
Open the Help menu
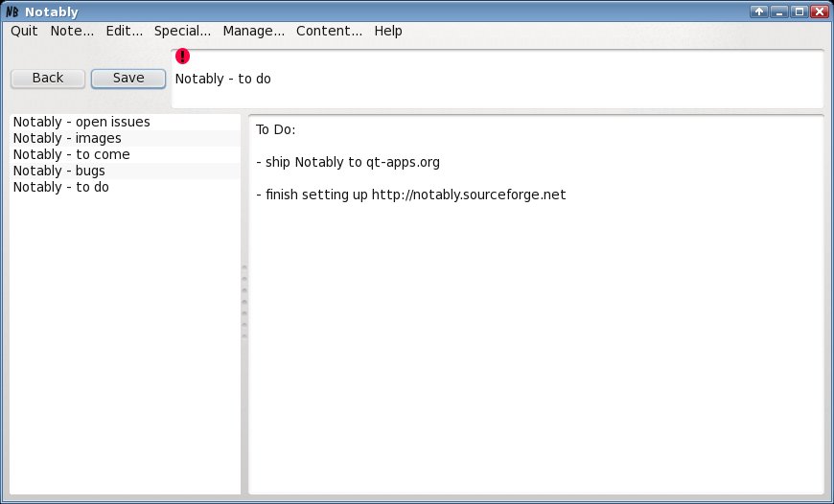point(387,31)
